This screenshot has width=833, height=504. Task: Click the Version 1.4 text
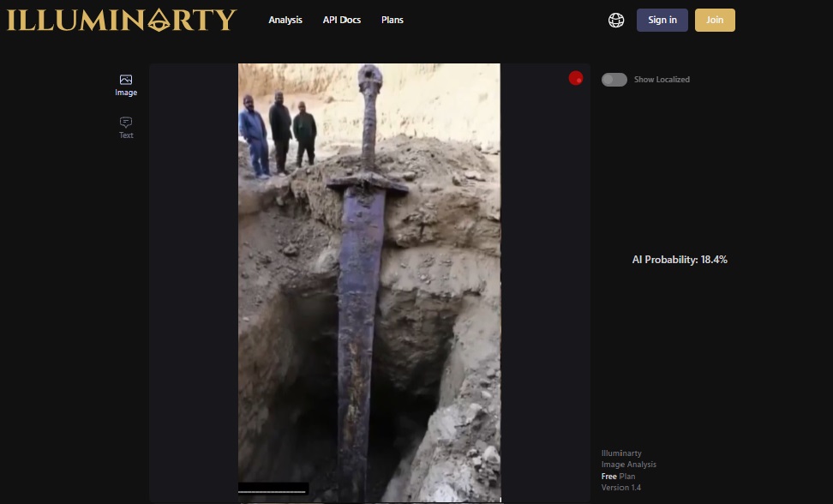point(621,487)
